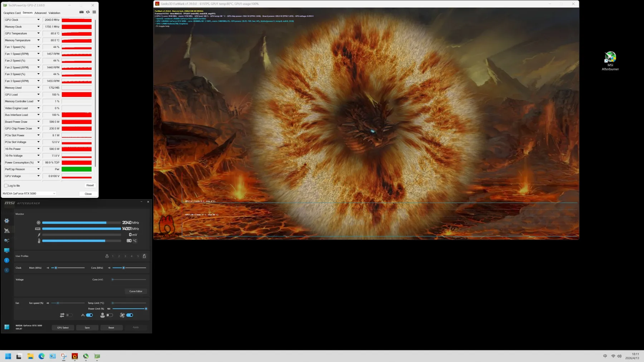This screenshot has width=644, height=362.
Task: Switch to FurMark via taskbar icon
Action: 75,356
